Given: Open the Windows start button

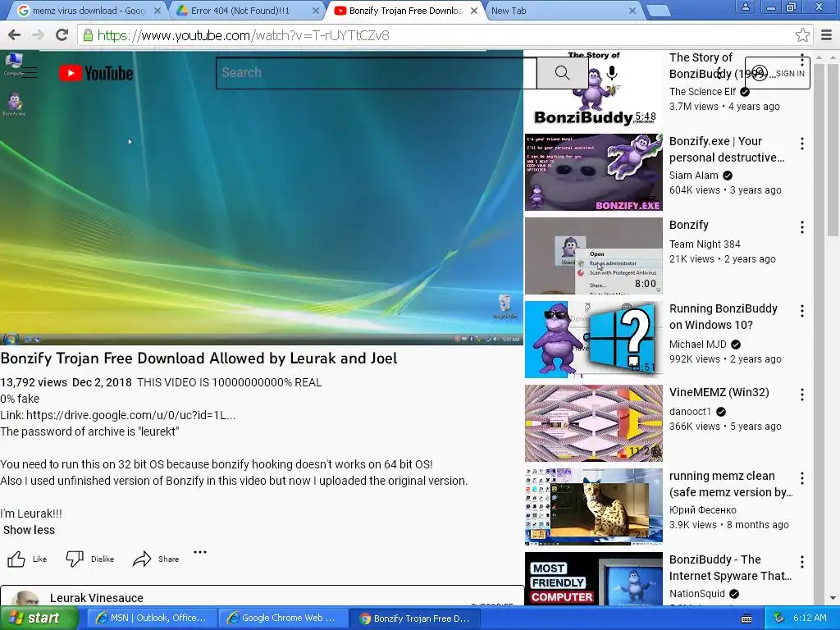Looking at the screenshot, I should tap(39, 619).
